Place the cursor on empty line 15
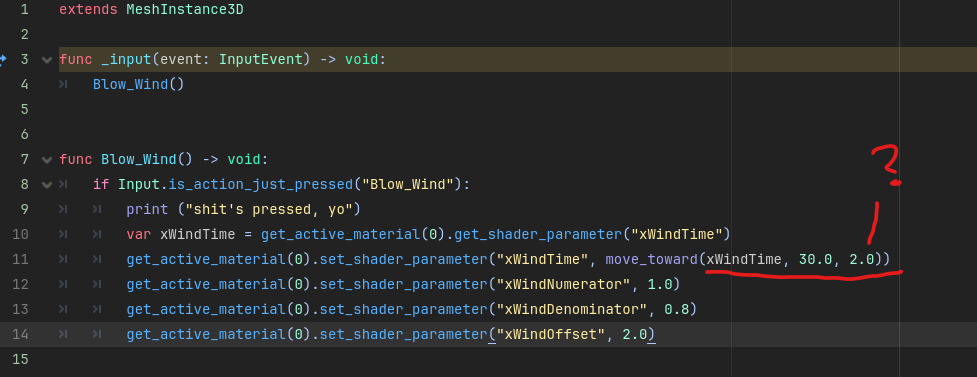Viewport: 977px width, 377px height. (x=498, y=360)
